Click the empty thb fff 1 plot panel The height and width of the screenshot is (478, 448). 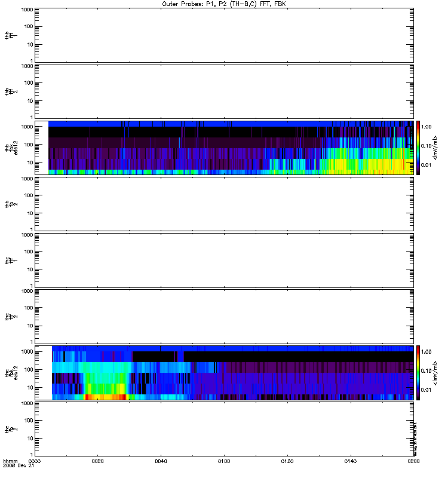point(224,35)
